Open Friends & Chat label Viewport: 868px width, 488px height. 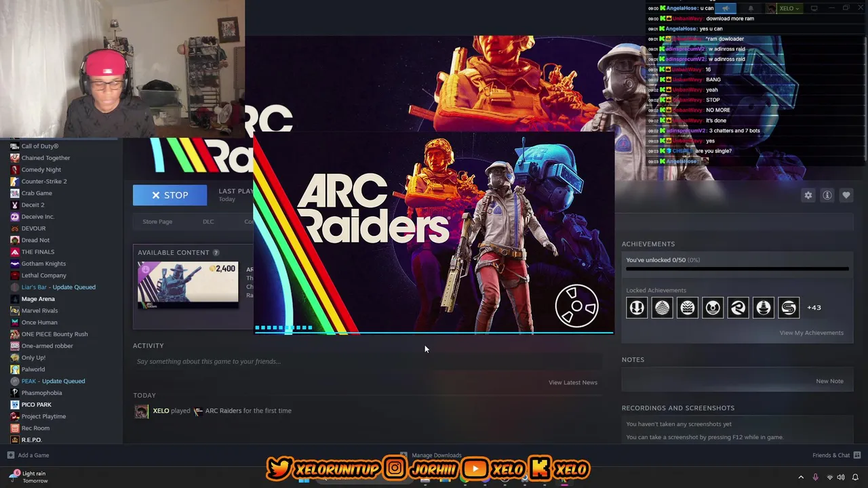[x=831, y=455]
